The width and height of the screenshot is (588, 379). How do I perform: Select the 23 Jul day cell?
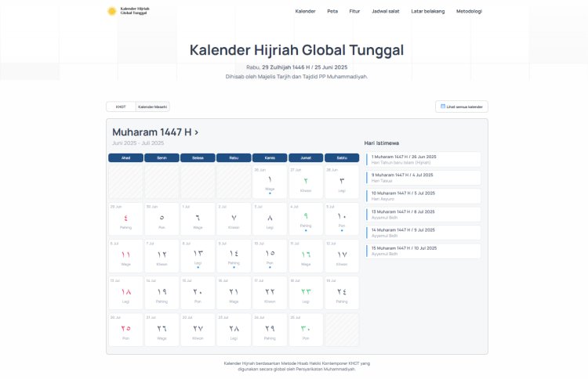(x=234, y=330)
